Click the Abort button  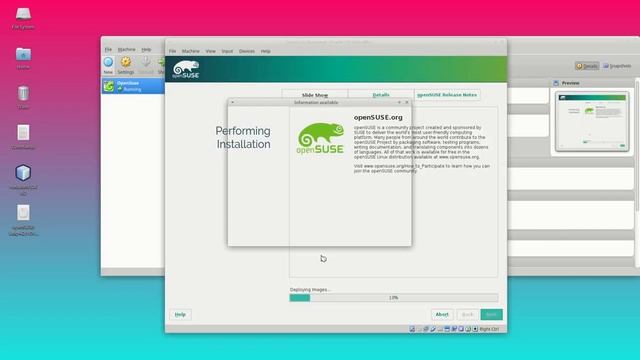pos(442,314)
